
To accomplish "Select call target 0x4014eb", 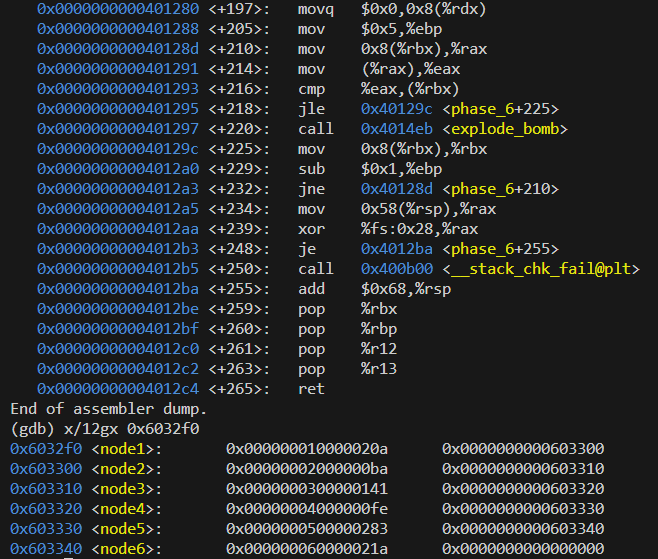I will pos(397,129).
